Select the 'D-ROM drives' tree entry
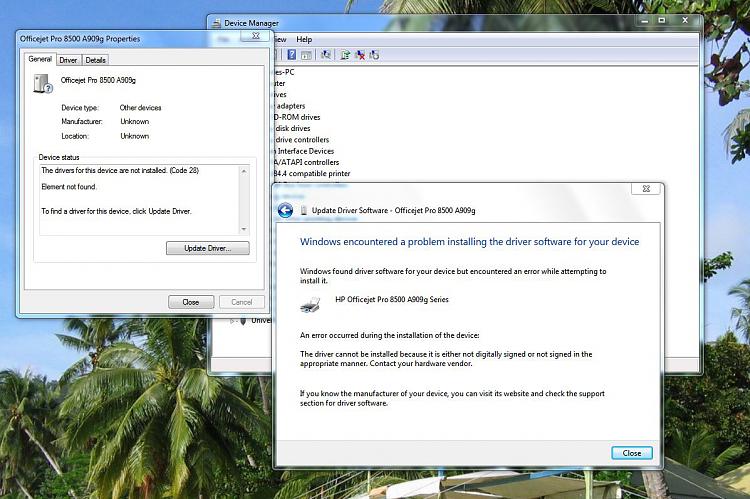Screen dimensions: 750x499 pyautogui.click(x=297, y=117)
